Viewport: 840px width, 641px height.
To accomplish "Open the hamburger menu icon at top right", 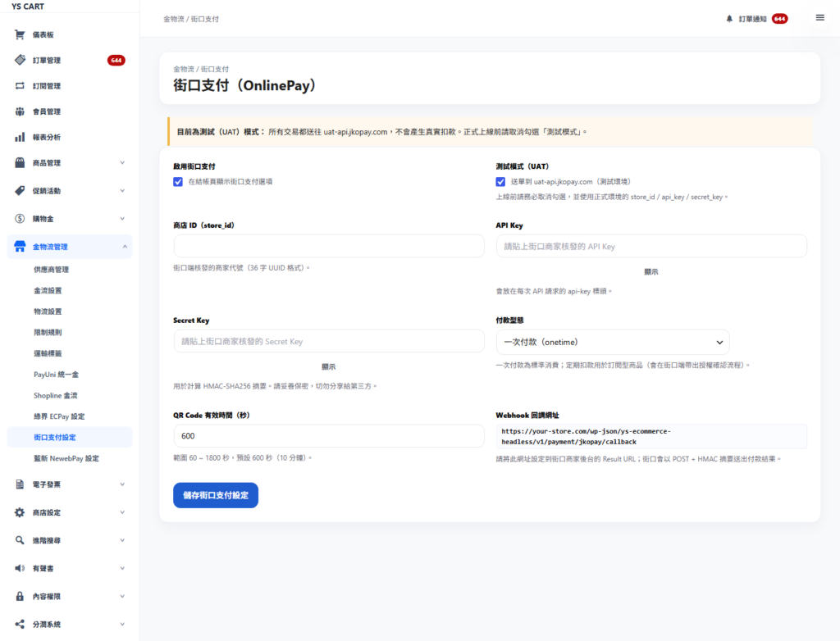I will [x=819, y=18].
